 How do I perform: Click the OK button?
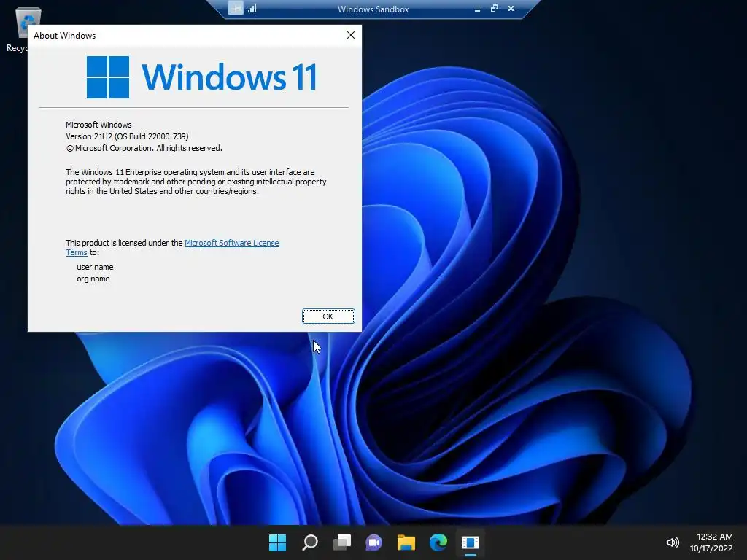click(x=328, y=316)
